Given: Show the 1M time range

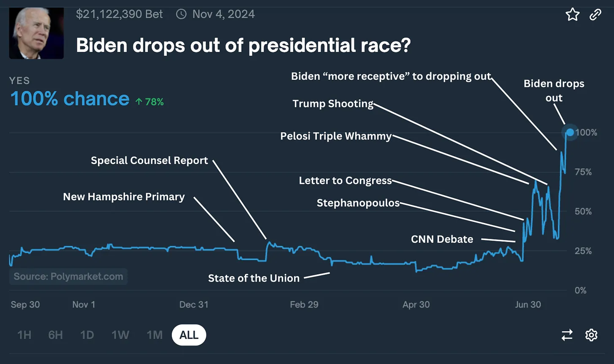Looking at the screenshot, I should (x=154, y=335).
